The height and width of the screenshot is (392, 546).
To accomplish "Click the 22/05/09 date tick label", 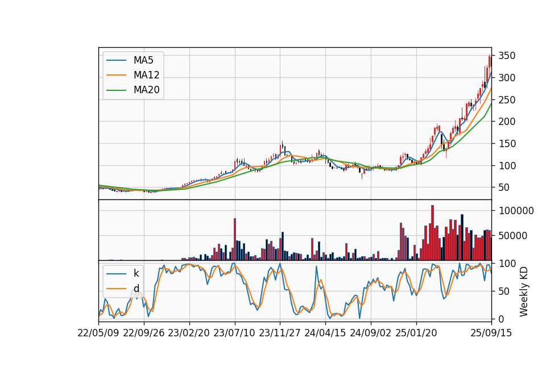I will point(98,333).
